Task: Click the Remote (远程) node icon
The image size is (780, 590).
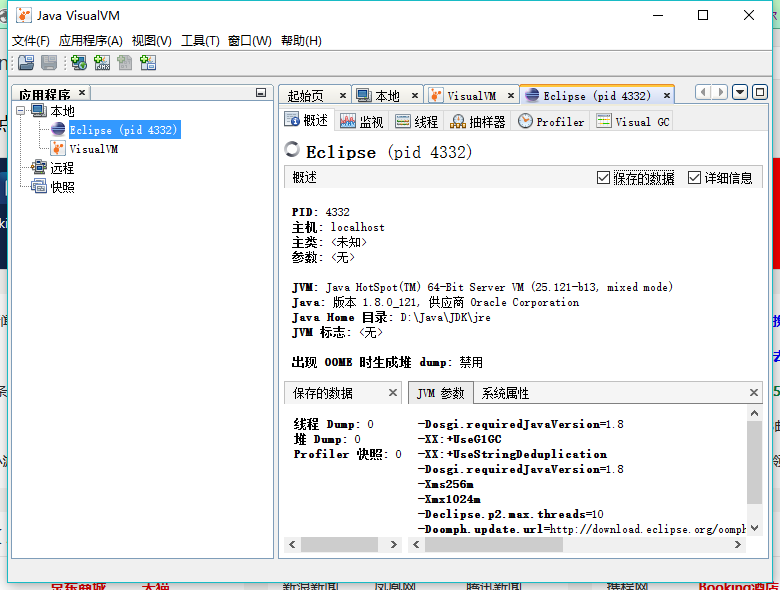Action: tap(39, 168)
